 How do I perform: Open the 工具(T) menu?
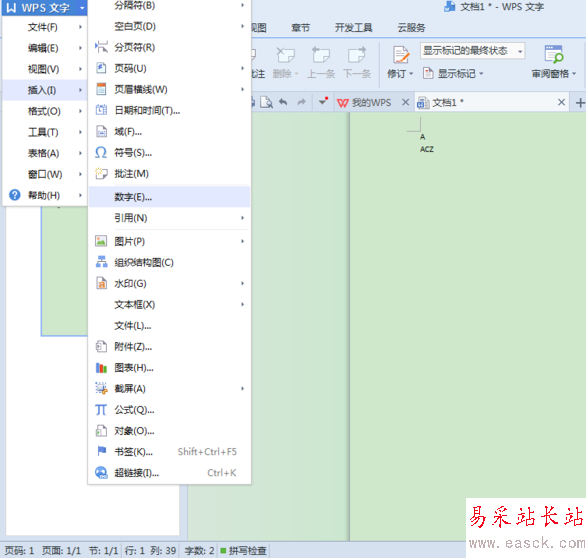click(44, 132)
